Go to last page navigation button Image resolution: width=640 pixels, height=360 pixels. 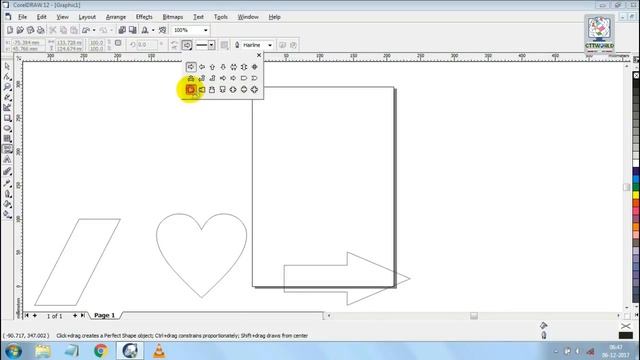[x=83, y=316]
